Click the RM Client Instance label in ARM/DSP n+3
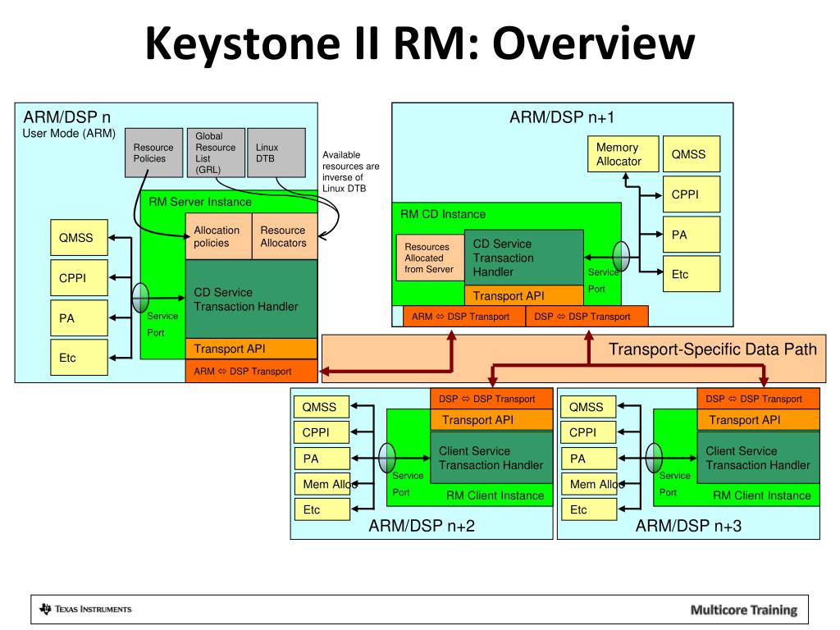This screenshot has height=630, width=840. 762,495
